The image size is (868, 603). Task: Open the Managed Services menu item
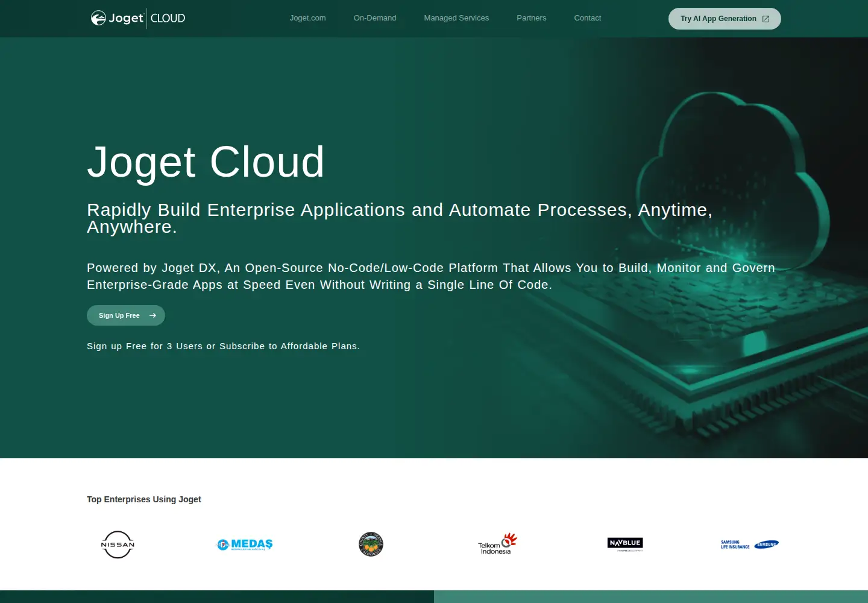point(456,18)
